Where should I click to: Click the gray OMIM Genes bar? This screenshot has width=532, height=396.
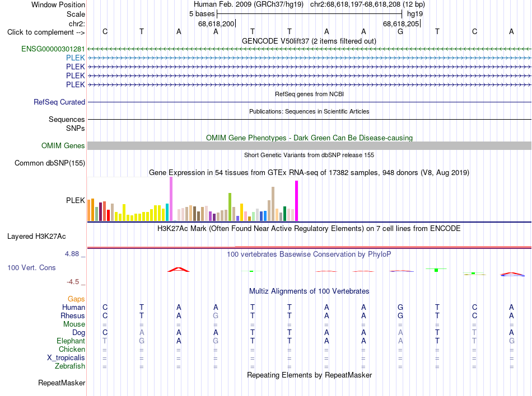coord(309,145)
